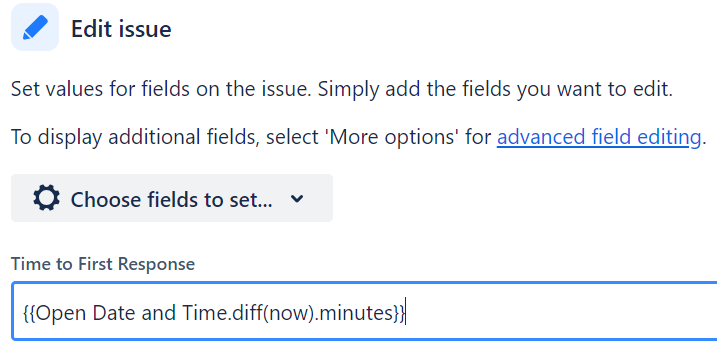This screenshot has width=717, height=363.
Task: Click closing braces '}}' of smart value
Action: tap(399, 313)
